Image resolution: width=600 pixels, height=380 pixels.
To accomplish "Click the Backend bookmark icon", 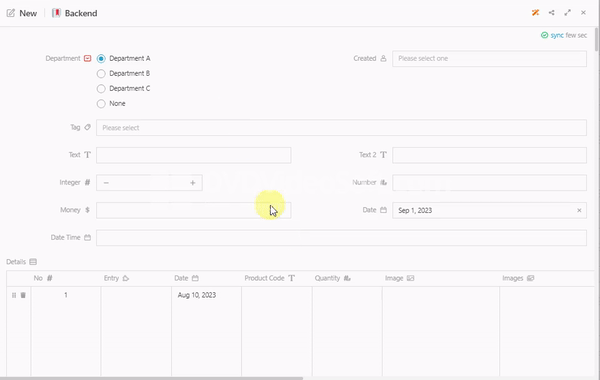I will tap(56, 13).
